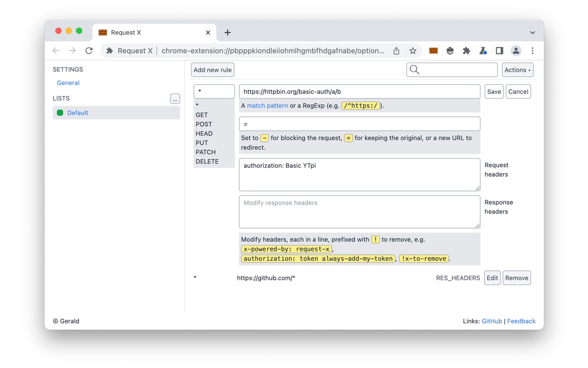Click the browser address bar URL
This screenshot has width=588, height=368.
pos(273,51)
